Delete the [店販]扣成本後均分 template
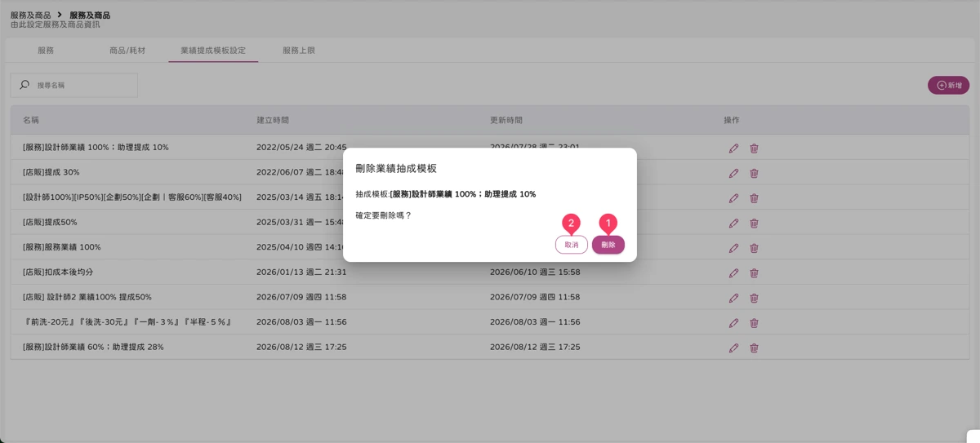The width and height of the screenshot is (980, 443). (x=754, y=273)
